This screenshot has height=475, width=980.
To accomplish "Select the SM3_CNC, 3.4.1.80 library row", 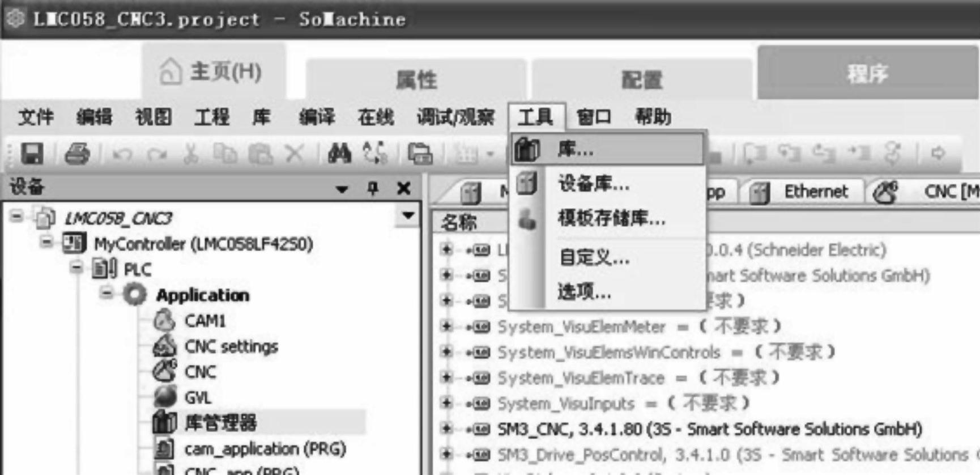I will click(709, 429).
